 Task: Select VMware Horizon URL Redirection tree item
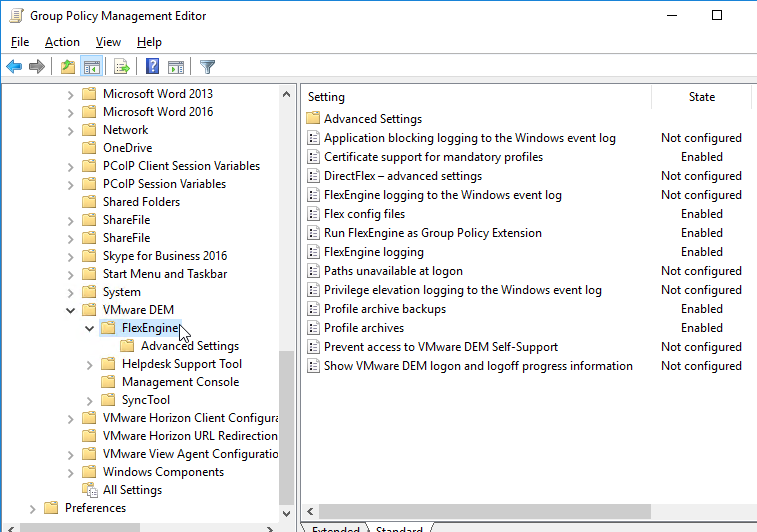(x=190, y=435)
